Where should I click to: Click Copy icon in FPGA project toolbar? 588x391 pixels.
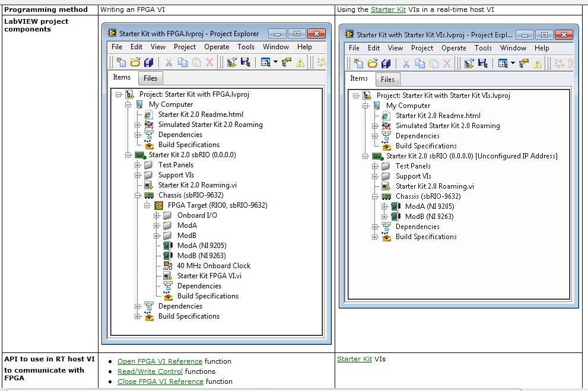click(x=183, y=62)
